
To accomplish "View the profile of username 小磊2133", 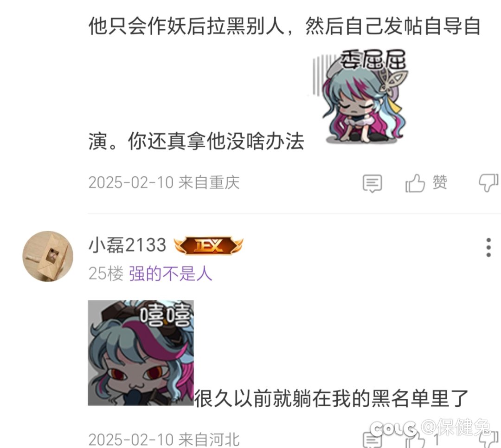I will (127, 245).
